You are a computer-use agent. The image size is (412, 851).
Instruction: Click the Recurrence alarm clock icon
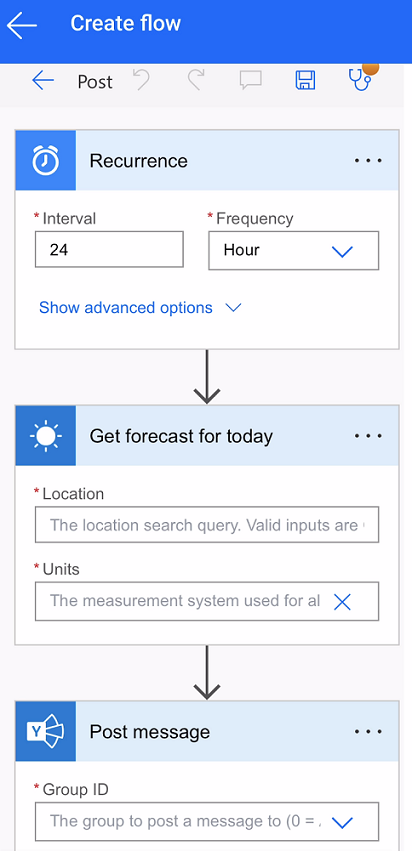pos(46,161)
